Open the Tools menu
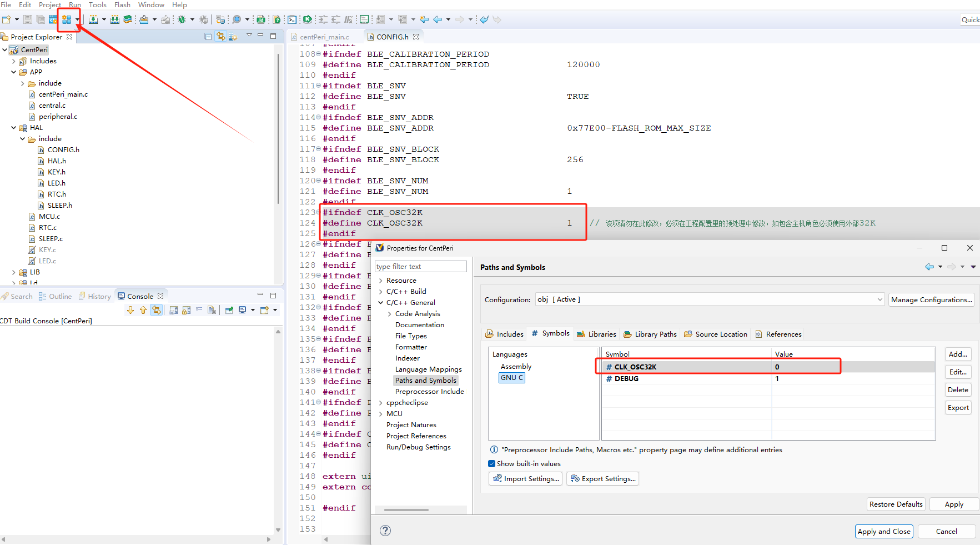This screenshot has height=545, width=980. pyautogui.click(x=98, y=4)
